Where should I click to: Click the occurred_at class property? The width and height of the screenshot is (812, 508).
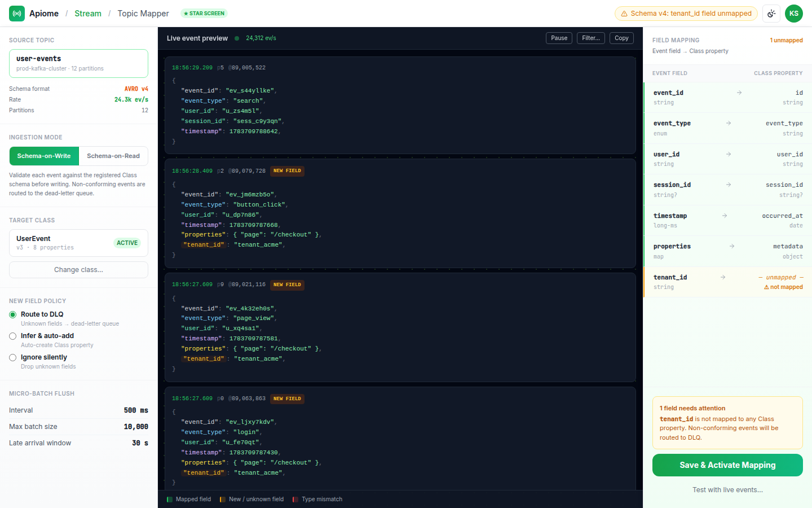tap(782, 216)
